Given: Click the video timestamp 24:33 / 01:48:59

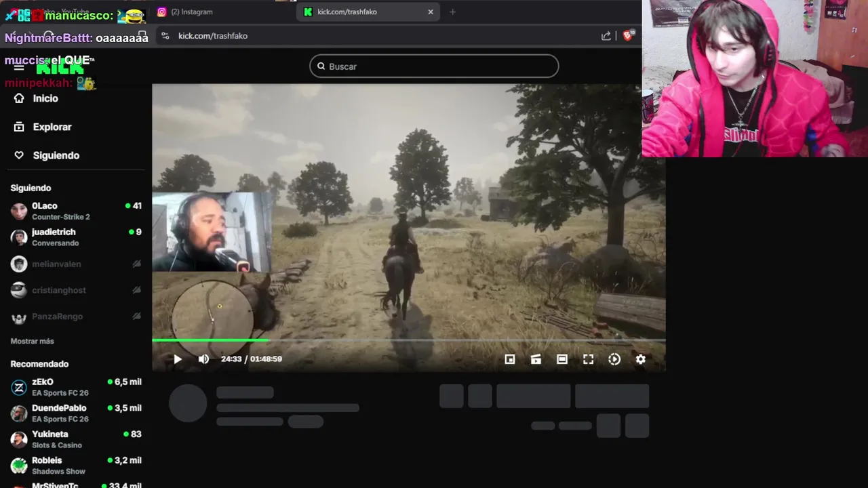Looking at the screenshot, I should pyautogui.click(x=252, y=359).
